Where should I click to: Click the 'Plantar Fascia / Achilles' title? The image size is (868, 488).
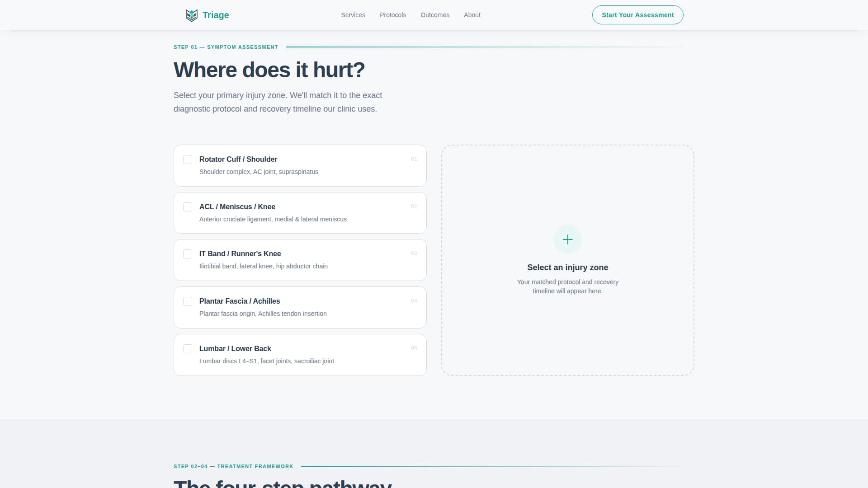pyautogui.click(x=240, y=301)
